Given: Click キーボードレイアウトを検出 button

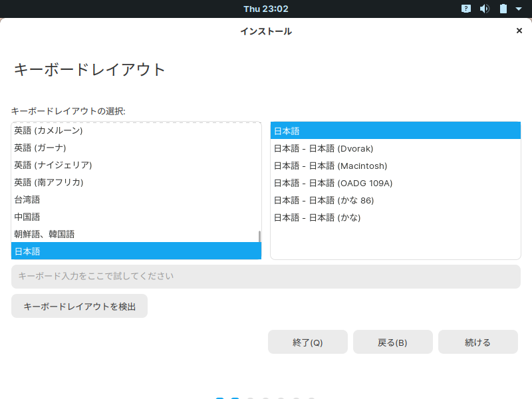Looking at the screenshot, I should click(x=79, y=306).
